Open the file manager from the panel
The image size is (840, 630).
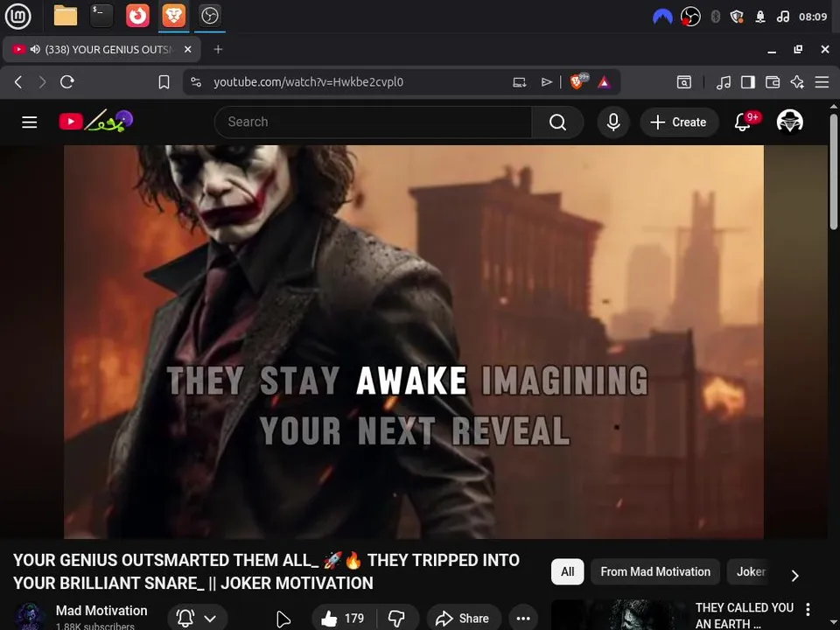pyautogui.click(x=66, y=16)
